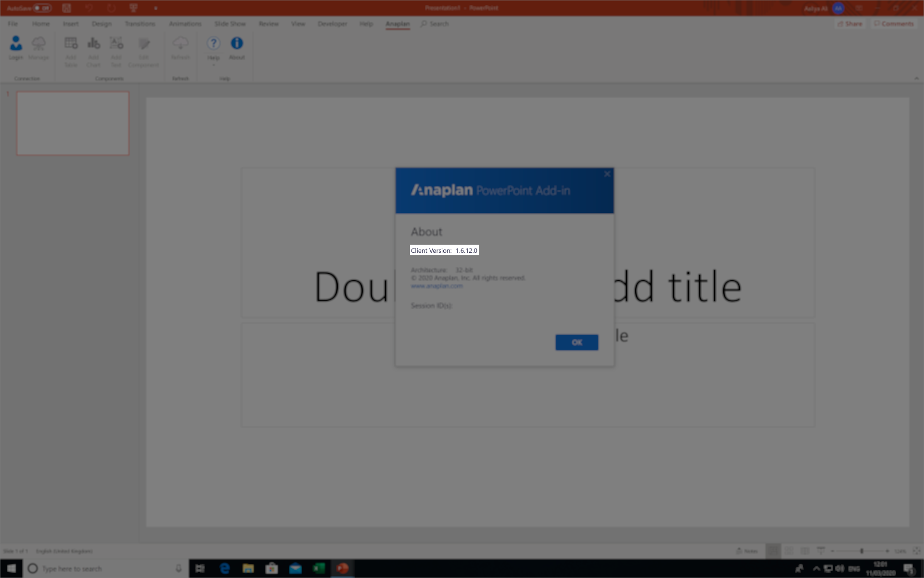This screenshot has height=578, width=924.
Task: Switch to Slide Sorter view icon
Action: (789, 551)
